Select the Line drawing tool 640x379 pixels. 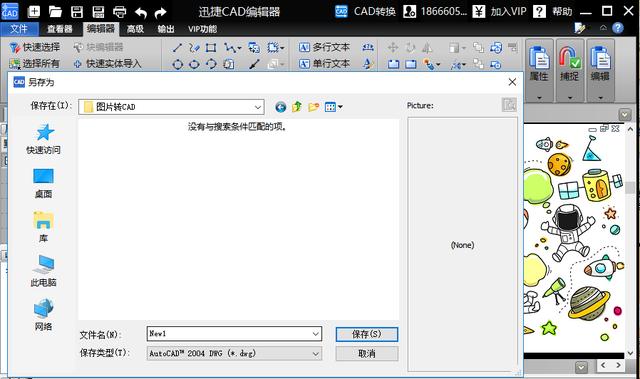point(177,48)
